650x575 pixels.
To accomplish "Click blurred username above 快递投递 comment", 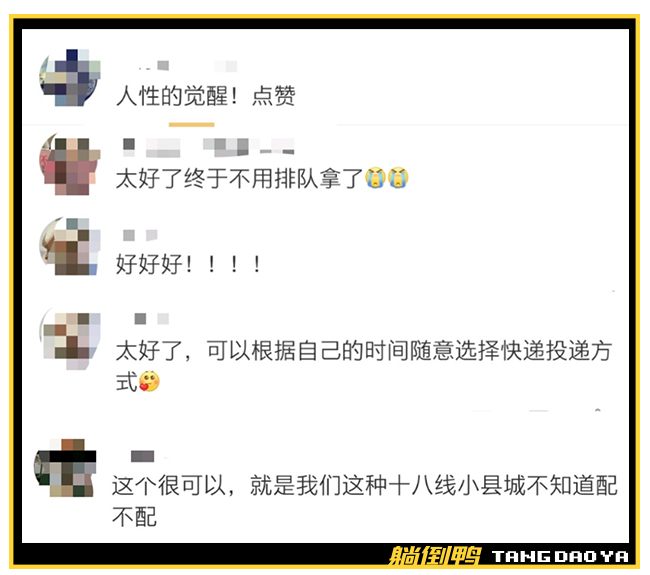I will (152, 318).
